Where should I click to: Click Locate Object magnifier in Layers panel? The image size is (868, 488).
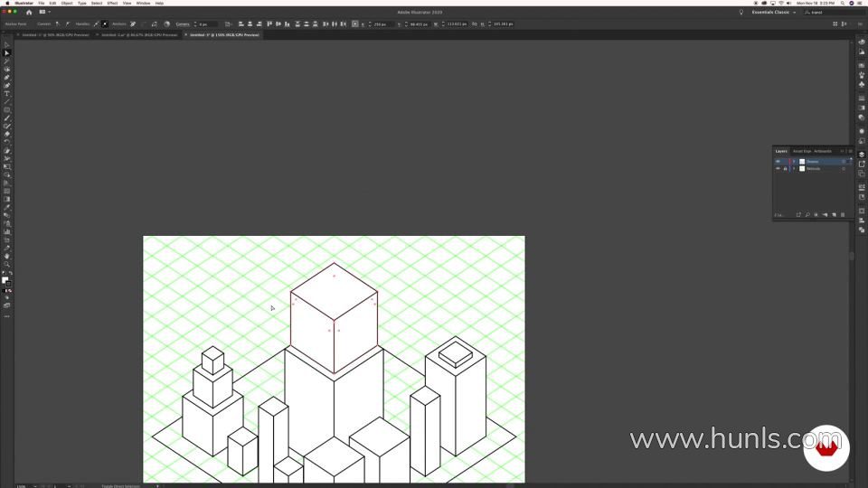coord(807,215)
